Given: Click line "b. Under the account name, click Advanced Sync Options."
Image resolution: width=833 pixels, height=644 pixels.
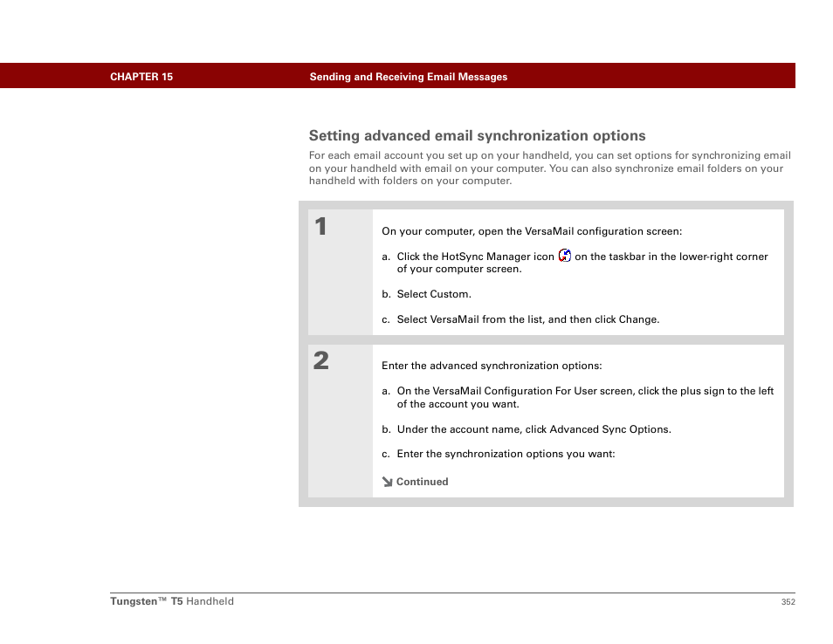Looking at the screenshot, I should pos(526,429).
